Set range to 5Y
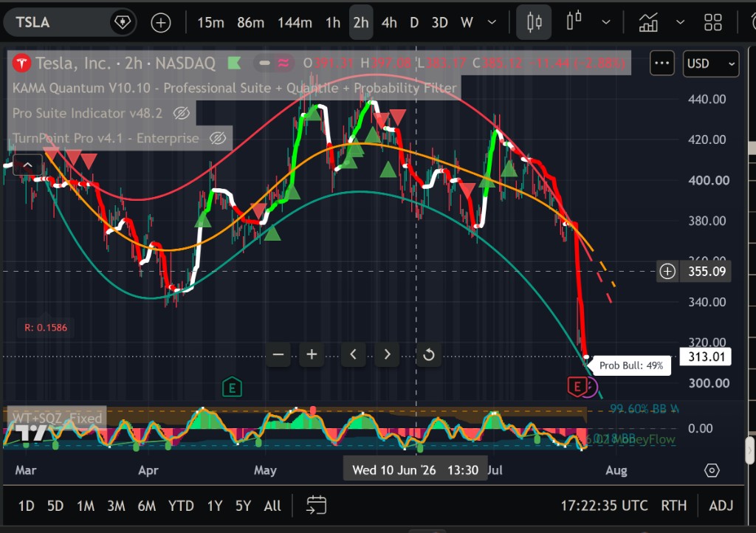 pyautogui.click(x=243, y=506)
